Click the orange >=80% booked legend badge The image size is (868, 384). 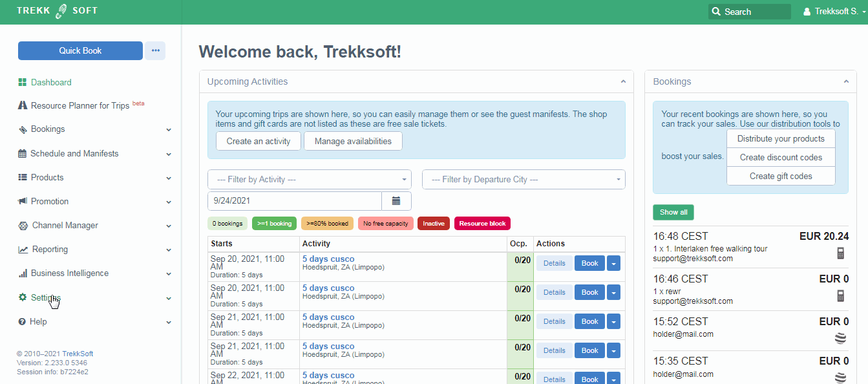(327, 224)
